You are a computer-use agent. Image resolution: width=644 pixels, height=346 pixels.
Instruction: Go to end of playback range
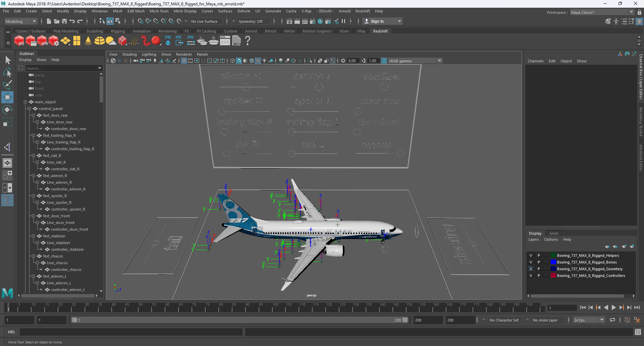coord(637,307)
